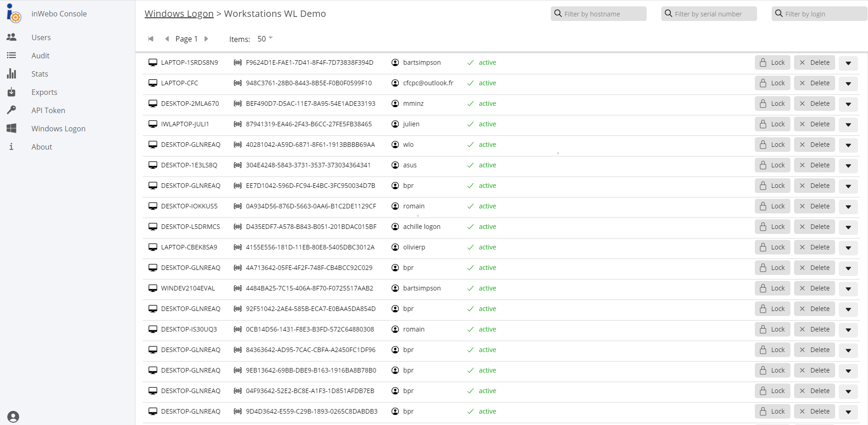The width and height of the screenshot is (868, 425).
Task: Open the user account icon at bottom left
Action: point(13,417)
